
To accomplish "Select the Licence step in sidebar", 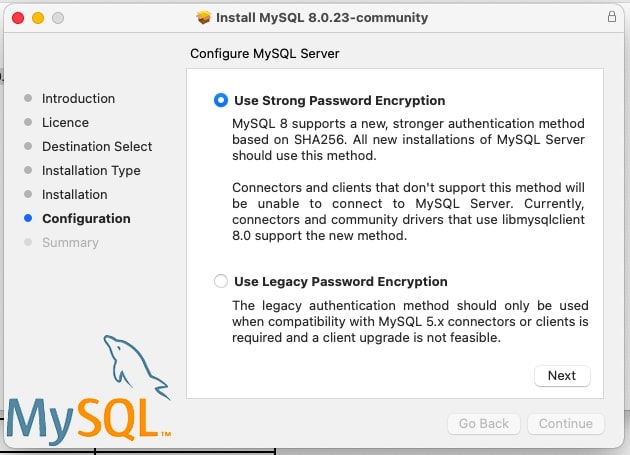I will pos(65,123).
